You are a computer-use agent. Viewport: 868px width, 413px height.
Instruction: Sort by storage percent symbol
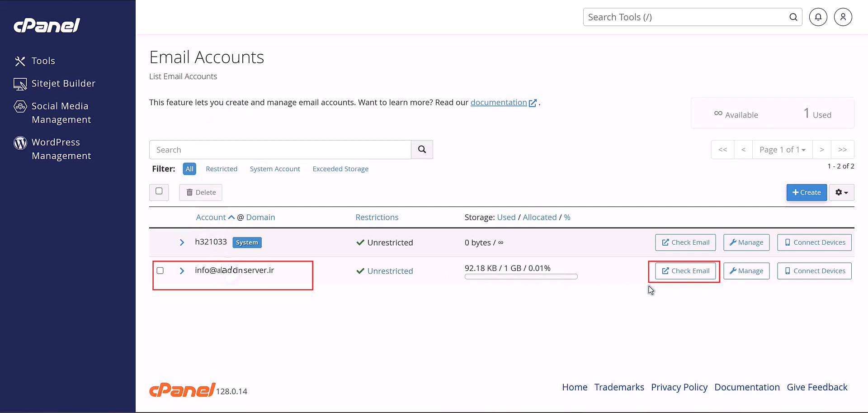tap(567, 217)
